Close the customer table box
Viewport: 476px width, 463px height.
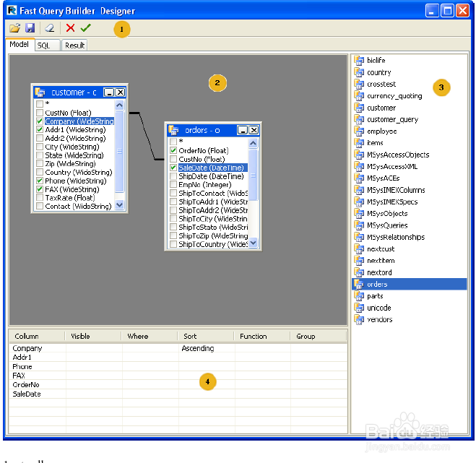point(120,92)
